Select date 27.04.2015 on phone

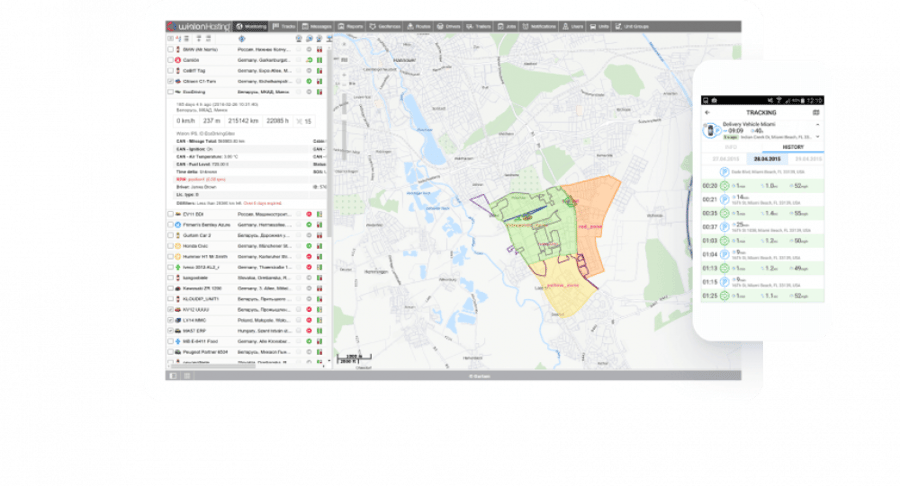(x=726, y=159)
